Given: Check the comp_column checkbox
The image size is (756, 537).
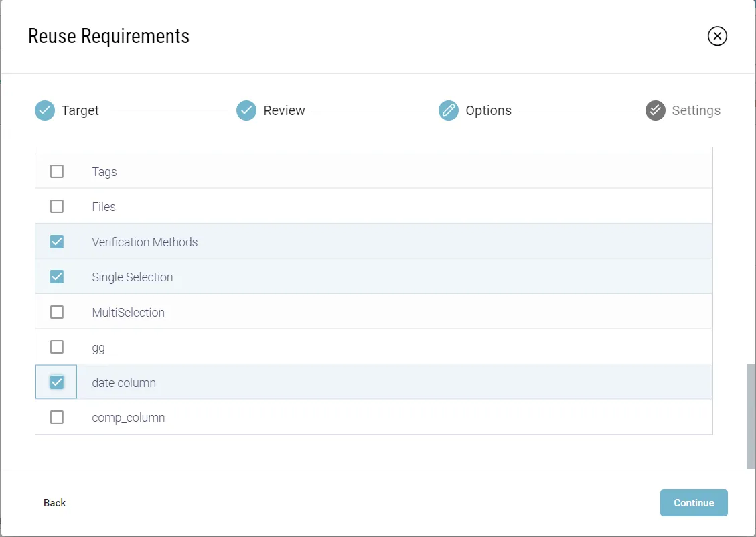Looking at the screenshot, I should pyautogui.click(x=57, y=417).
